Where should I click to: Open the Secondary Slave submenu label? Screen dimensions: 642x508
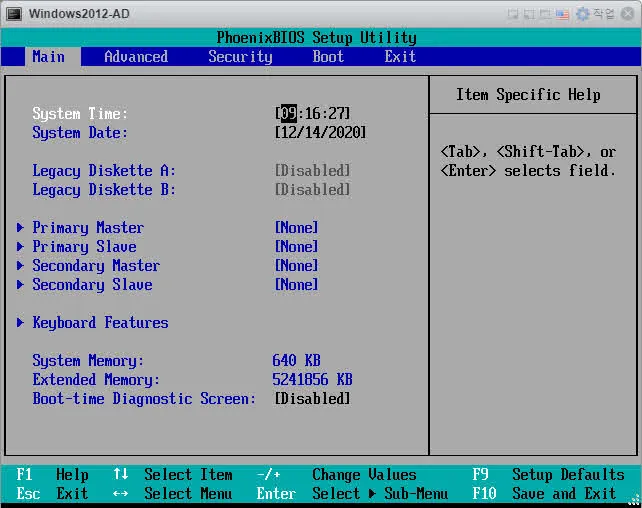pyautogui.click(x=92, y=284)
